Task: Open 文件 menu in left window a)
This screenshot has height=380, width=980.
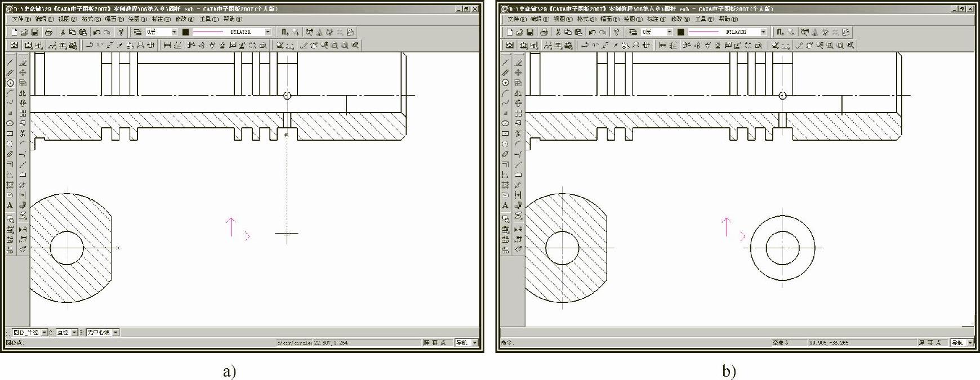Action: (21, 19)
